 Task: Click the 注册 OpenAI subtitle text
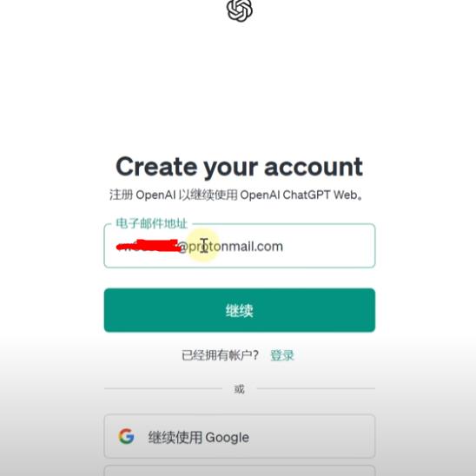coord(236,195)
